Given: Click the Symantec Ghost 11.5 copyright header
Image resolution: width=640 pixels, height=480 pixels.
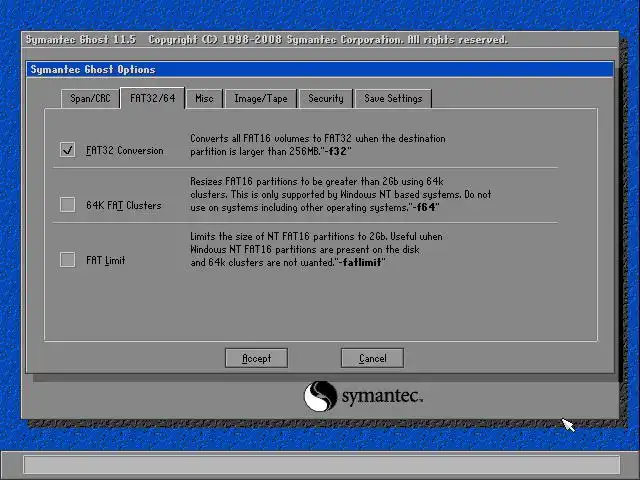Looking at the screenshot, I should point(267,40).
